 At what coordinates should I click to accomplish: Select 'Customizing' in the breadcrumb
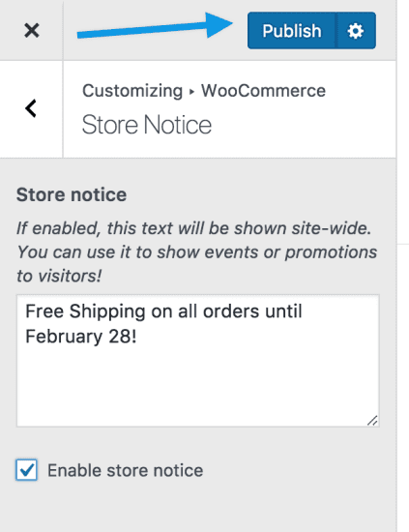click(x=132, y=91)
